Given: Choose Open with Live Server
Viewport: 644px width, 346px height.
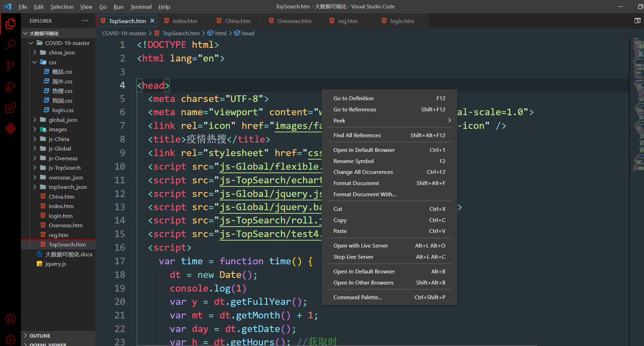Looking at the screenshot, I should (389, 246).
